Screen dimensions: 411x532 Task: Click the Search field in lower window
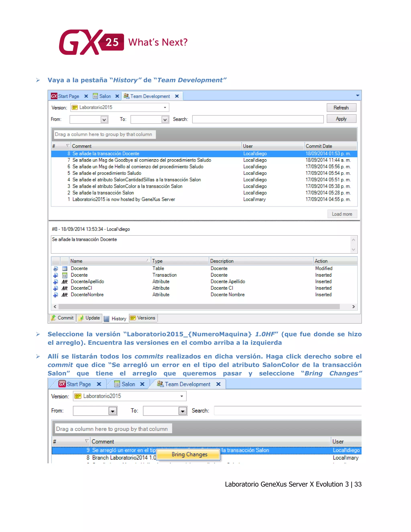(288, 411)
